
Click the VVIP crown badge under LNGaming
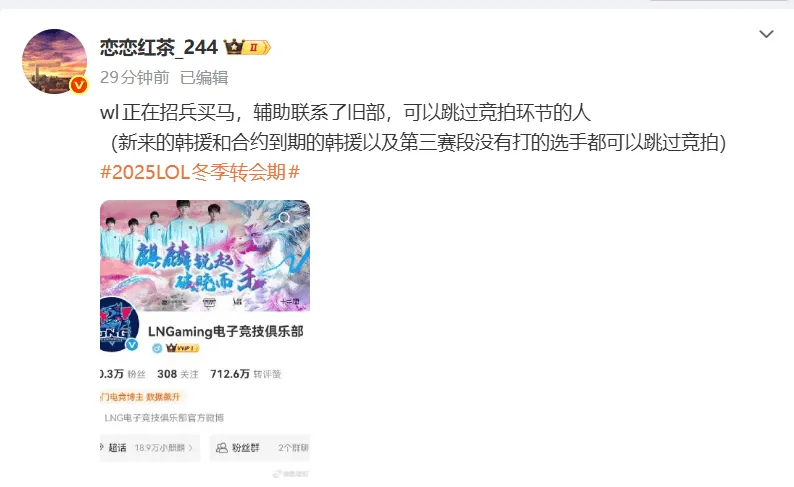pos(182,348)
